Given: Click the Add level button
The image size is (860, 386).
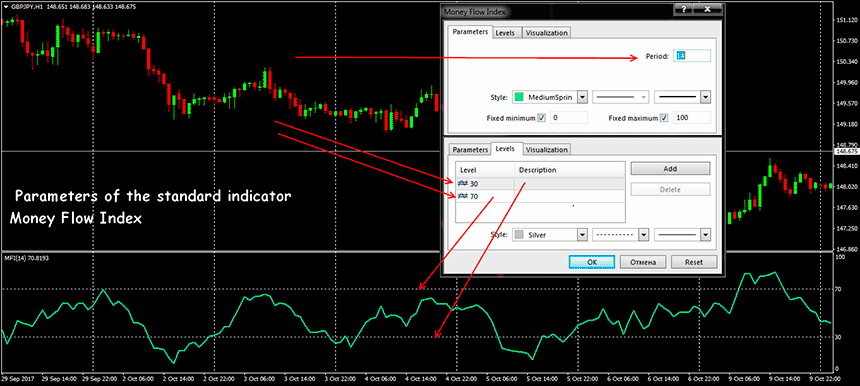Looking at the screenshot, I should pyautogui.click(x=670, y=169).
